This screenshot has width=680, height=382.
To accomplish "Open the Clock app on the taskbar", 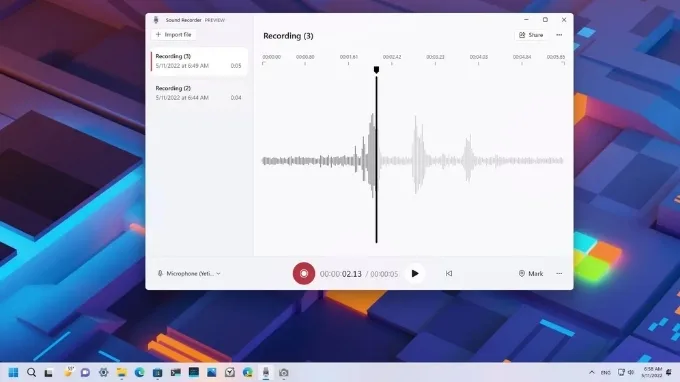I will pos(229,372).
